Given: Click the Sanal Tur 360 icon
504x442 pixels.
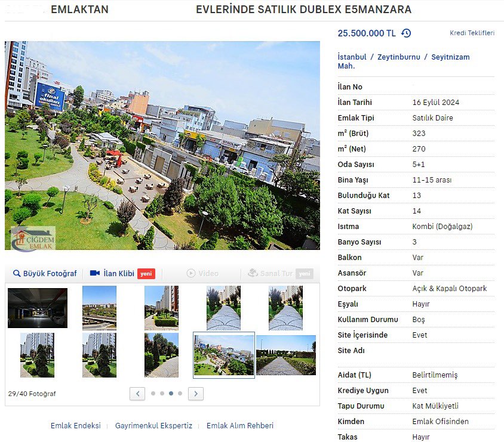Looking at the screenshot, I should pos(253,273).
